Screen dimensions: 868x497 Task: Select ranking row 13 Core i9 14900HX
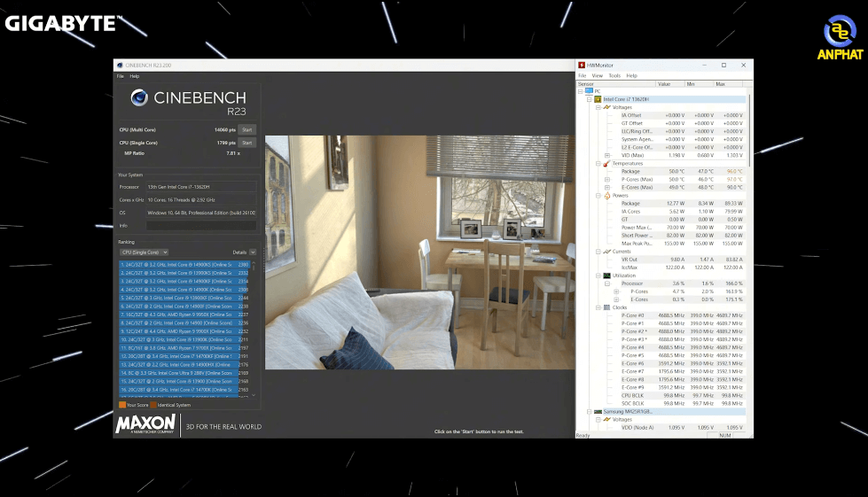184,364
